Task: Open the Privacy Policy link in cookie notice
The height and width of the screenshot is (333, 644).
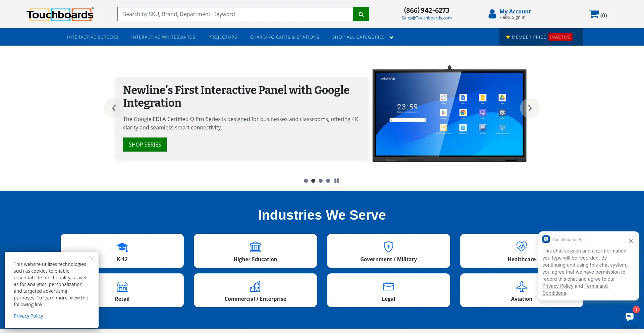Action: (29, 316)
